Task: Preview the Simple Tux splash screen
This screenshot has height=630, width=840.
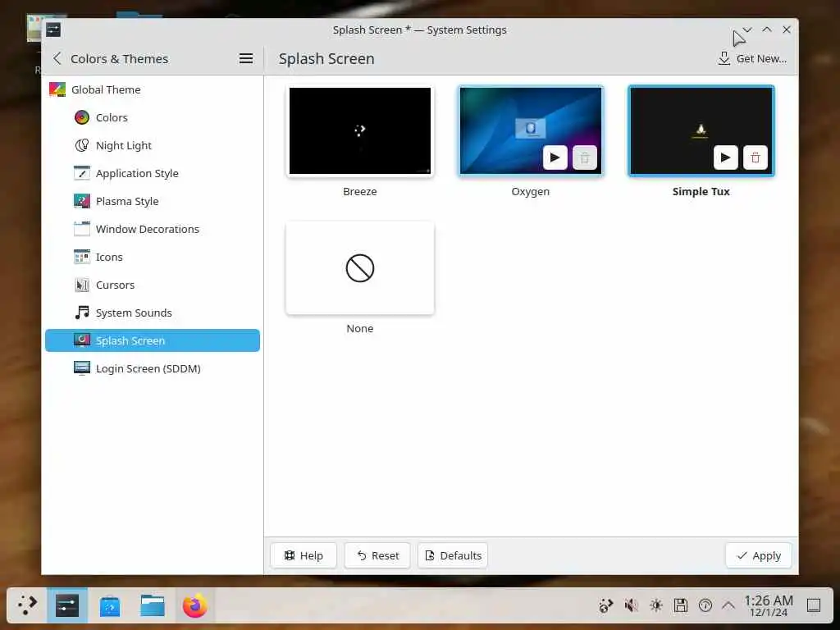Action: tap(725, 157)
